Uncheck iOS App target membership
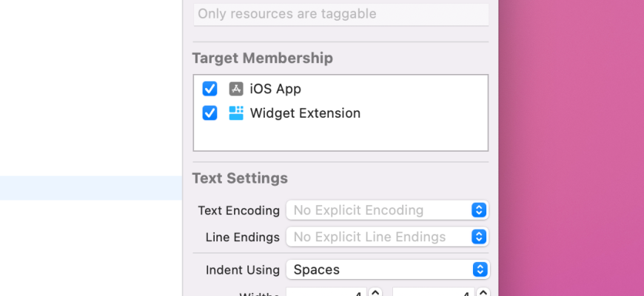Viewport: 644px width, 296px height. (210, 89)
